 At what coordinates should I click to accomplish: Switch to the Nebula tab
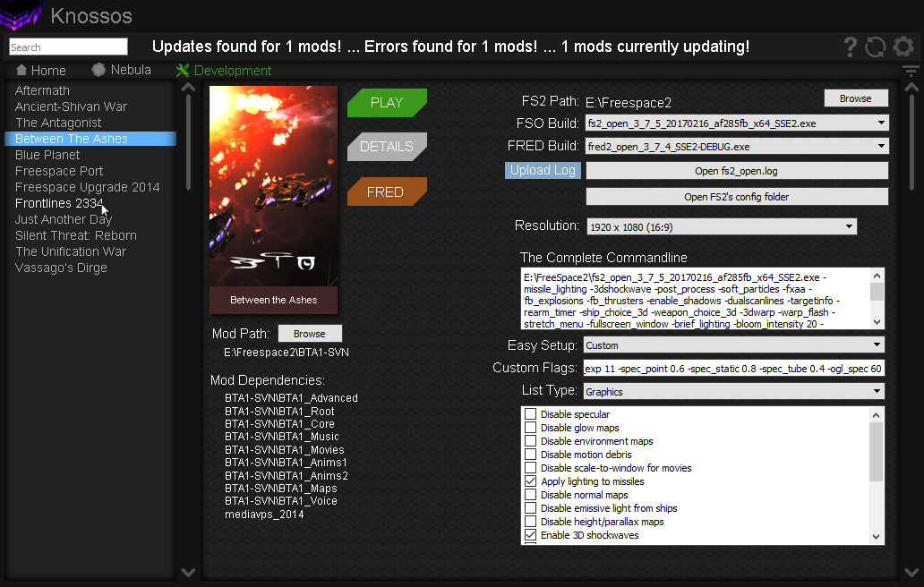(122, 70)
